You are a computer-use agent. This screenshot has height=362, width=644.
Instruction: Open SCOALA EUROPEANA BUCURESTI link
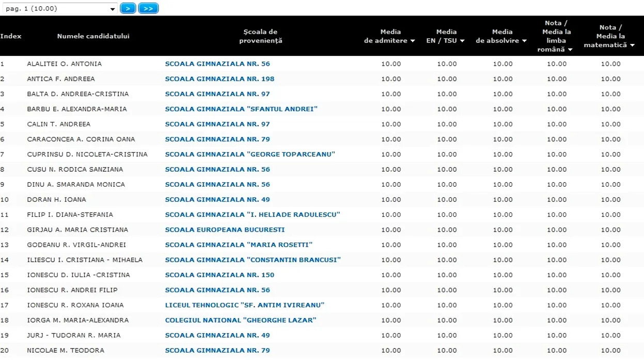click(225, 230)
